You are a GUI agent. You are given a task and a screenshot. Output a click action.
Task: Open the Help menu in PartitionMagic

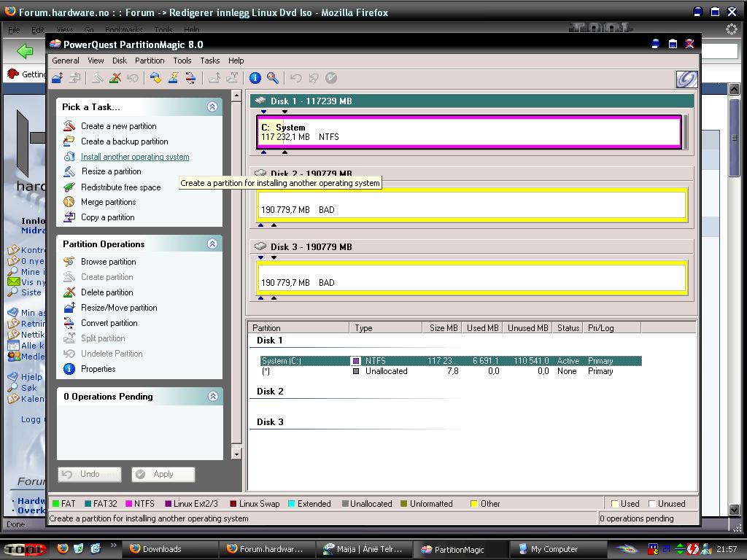pos(236,61)
